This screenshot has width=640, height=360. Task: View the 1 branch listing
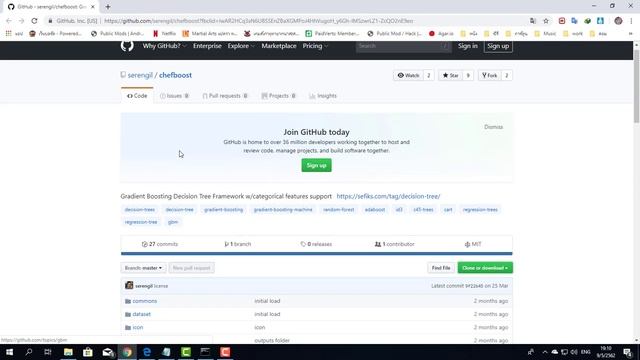pos(238,244)
